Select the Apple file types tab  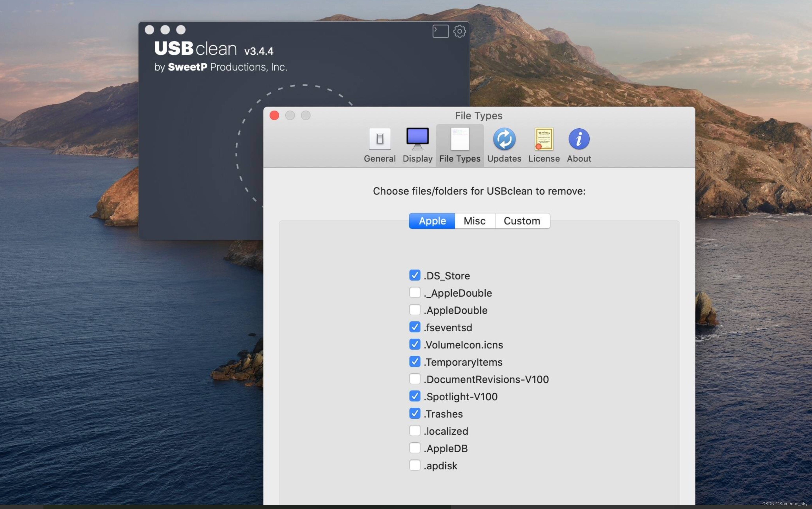(432, 221)
